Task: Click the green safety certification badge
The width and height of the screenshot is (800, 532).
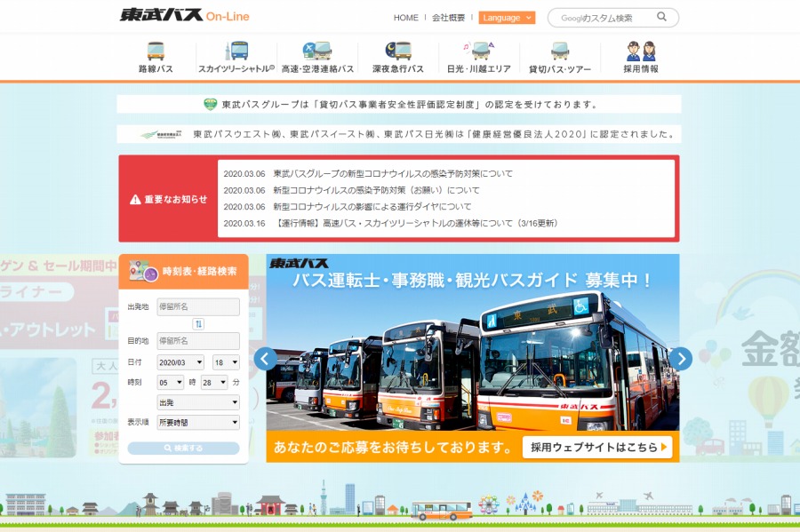Action: coord(210,105)
